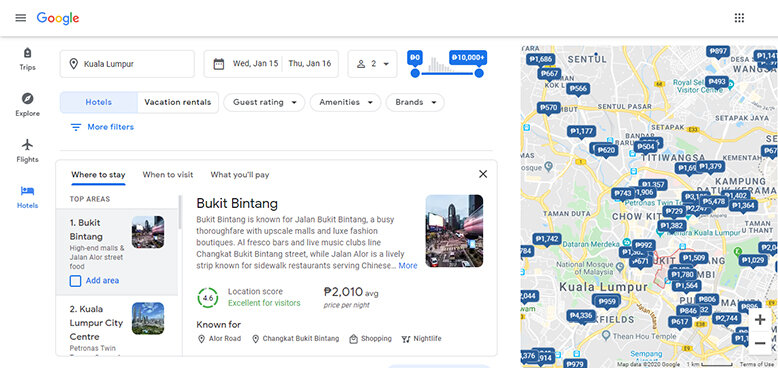Open the hamburger main menu
Viewport: 778px width, 368px height.
point(20,18)
